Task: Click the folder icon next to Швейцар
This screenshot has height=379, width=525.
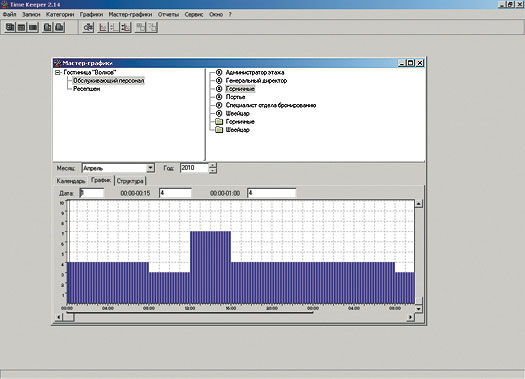Action: coord(219,130)
